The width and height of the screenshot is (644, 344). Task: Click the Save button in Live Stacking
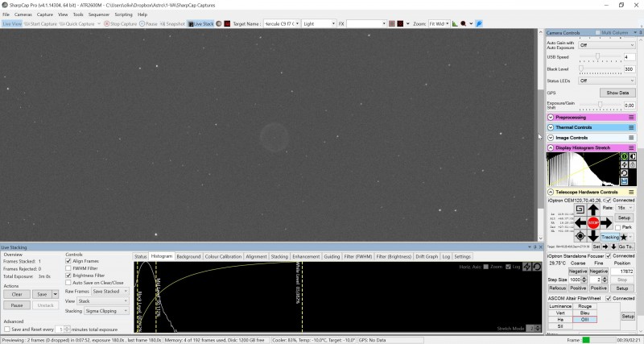pos(42,294)
